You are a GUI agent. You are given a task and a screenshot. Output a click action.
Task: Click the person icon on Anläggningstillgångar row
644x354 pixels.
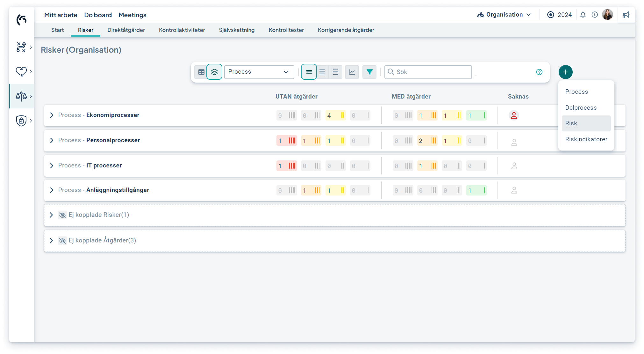[x=514, y=190]
